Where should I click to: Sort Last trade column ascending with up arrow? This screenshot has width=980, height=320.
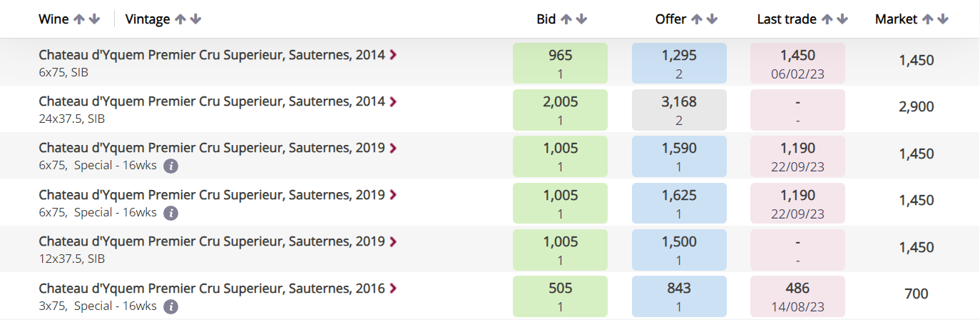coord(827,19)
